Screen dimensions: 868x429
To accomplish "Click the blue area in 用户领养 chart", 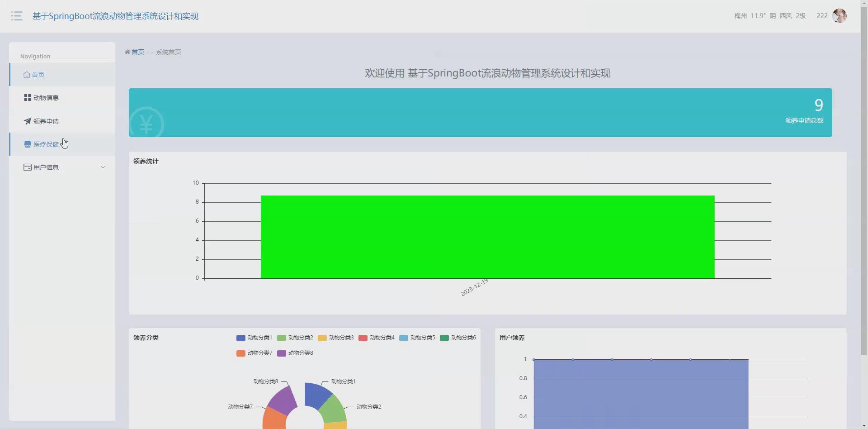I will [641, 394].
